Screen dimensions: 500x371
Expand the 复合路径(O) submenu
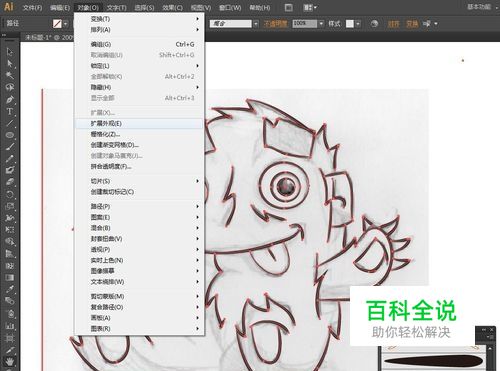[139, 307]
